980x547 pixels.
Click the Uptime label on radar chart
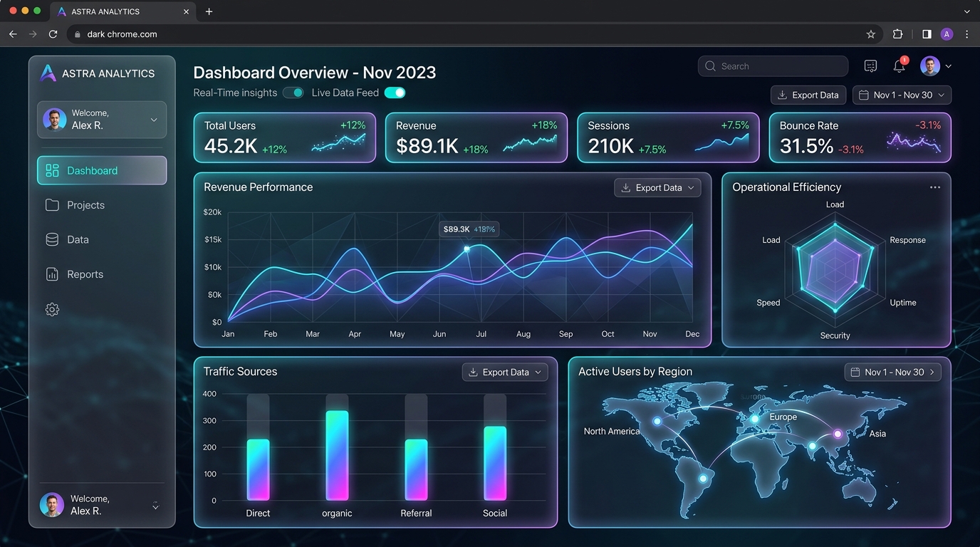point(903,303)
